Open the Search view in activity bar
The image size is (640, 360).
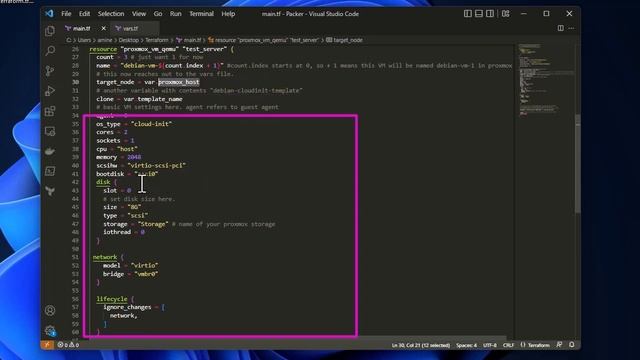pyautogui.click(x=50, y=51)
